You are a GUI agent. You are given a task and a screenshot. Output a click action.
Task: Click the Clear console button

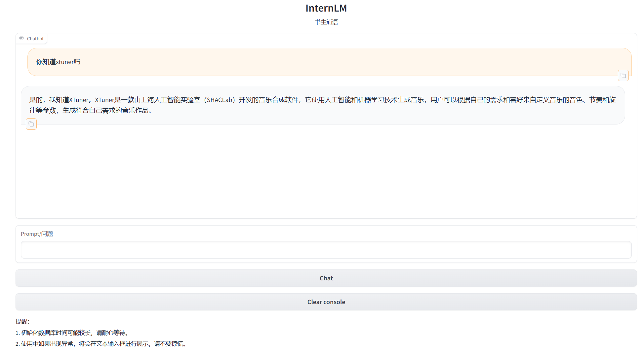point(326,302)
